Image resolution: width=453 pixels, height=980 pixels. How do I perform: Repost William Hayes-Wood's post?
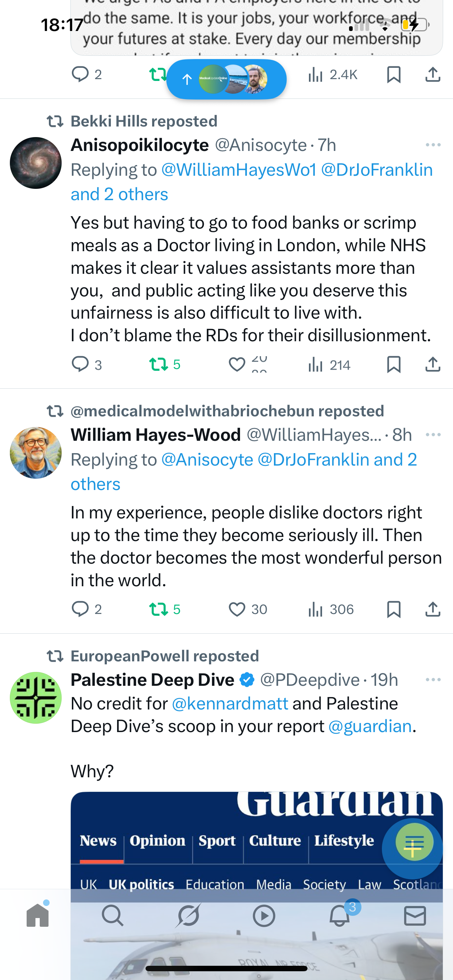pos(159,610)
